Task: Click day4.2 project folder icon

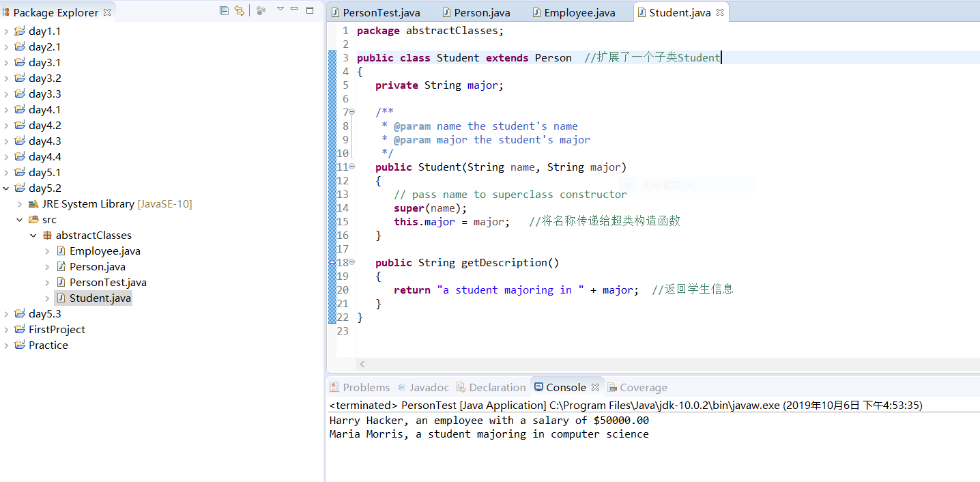Action: click(x=19, y=125)
